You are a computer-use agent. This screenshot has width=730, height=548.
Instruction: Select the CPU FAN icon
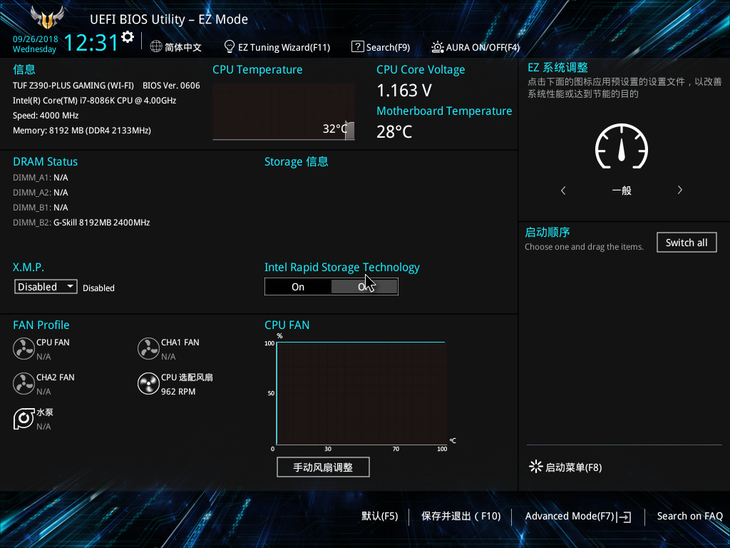24,349
